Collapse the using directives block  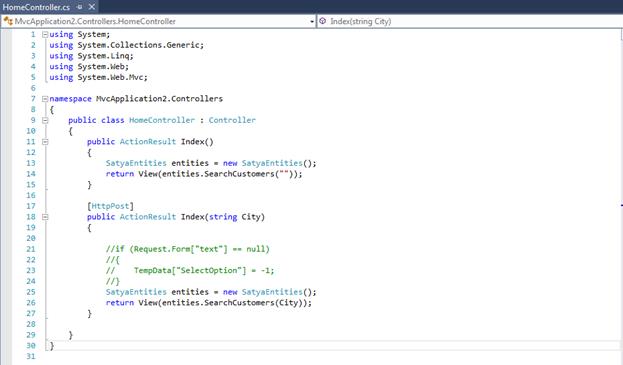(x=45, y=35)
